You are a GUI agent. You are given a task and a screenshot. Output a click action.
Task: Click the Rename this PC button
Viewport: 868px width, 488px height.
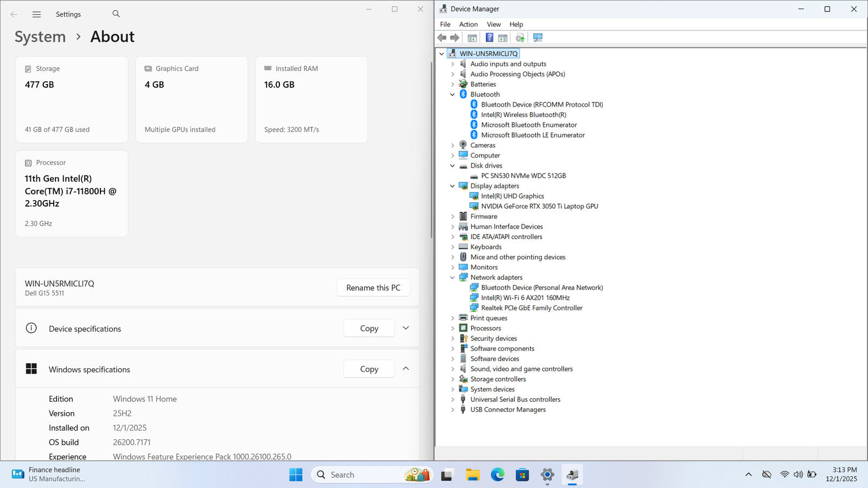click(373, 288)
